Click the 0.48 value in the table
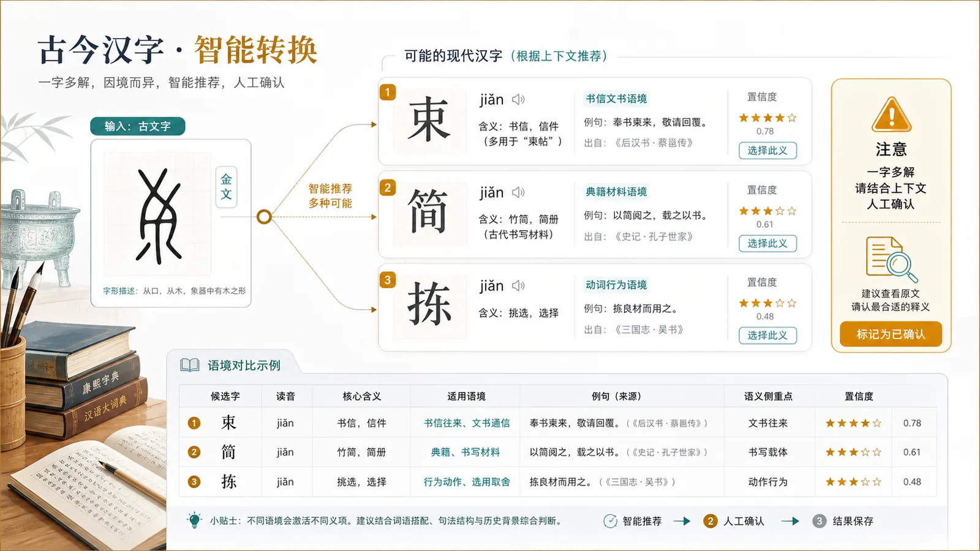This screenshot has height=551, width=980. [912, 482]
